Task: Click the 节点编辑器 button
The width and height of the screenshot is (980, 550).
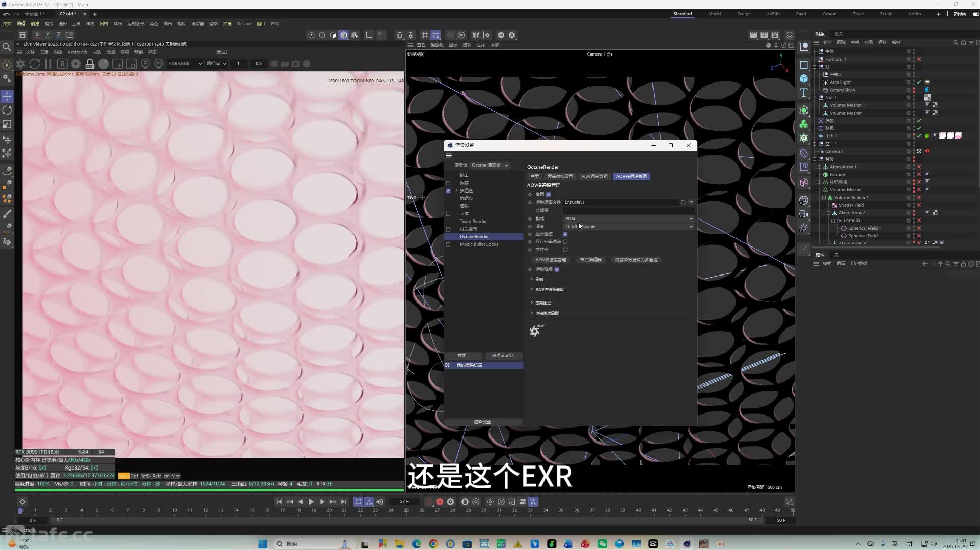Action: pos(591,260)
